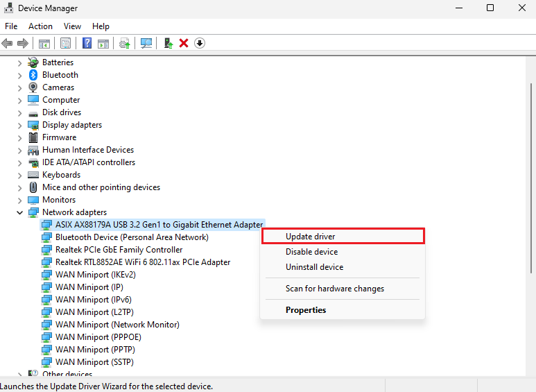Expand the Computer node chevron

click(x=20, y=101)
